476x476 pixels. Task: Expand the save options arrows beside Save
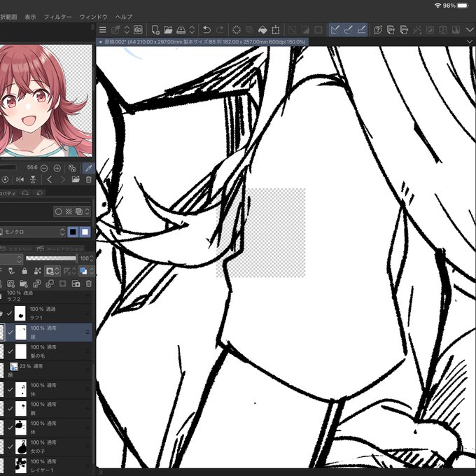[x=192, y=29]
